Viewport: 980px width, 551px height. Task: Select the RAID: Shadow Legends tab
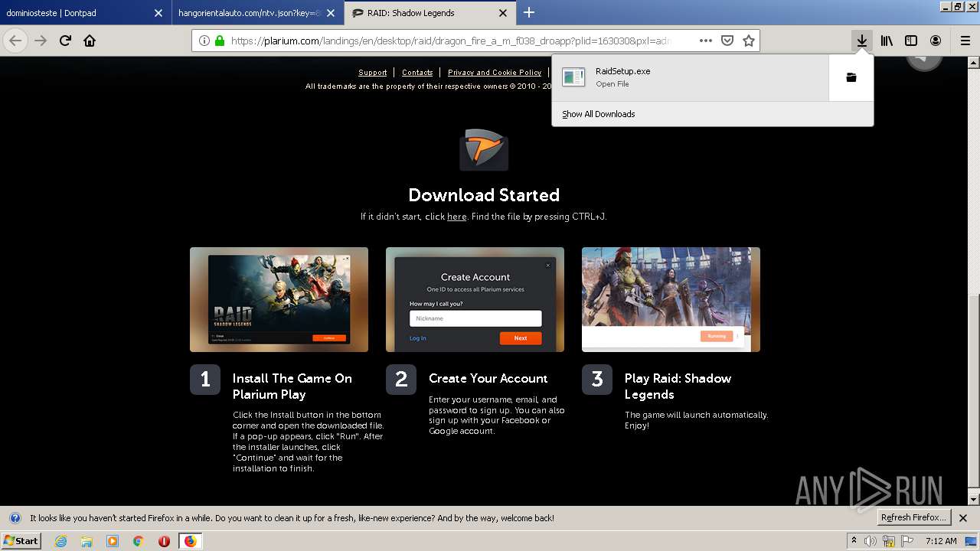tap(429, 13)
